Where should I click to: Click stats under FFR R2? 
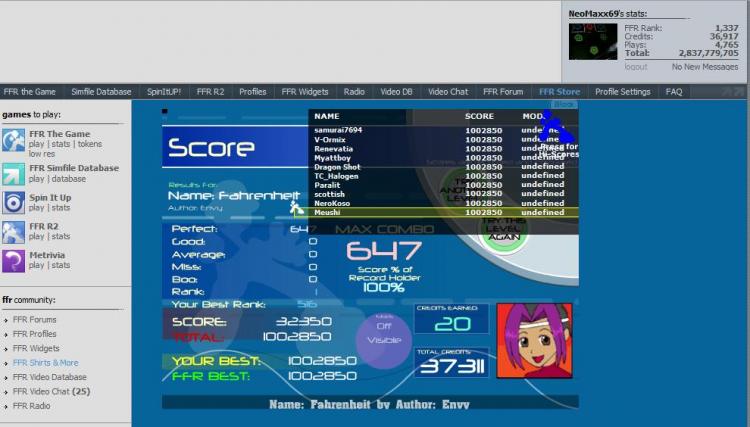coord(61,236)
